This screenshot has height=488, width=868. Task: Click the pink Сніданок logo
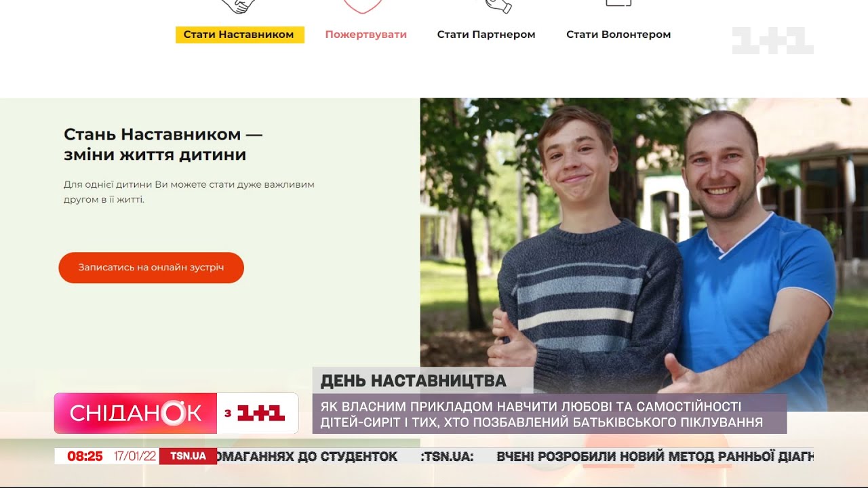tap(136, 413)
